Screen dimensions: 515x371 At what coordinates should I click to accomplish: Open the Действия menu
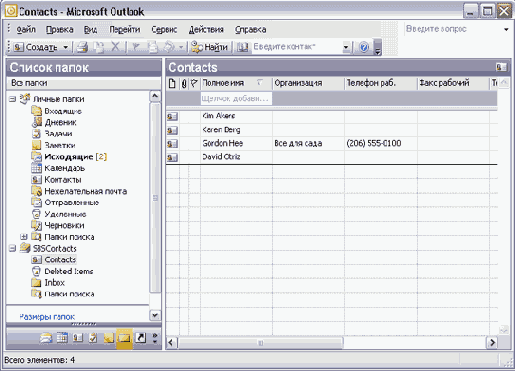[206, 30]
